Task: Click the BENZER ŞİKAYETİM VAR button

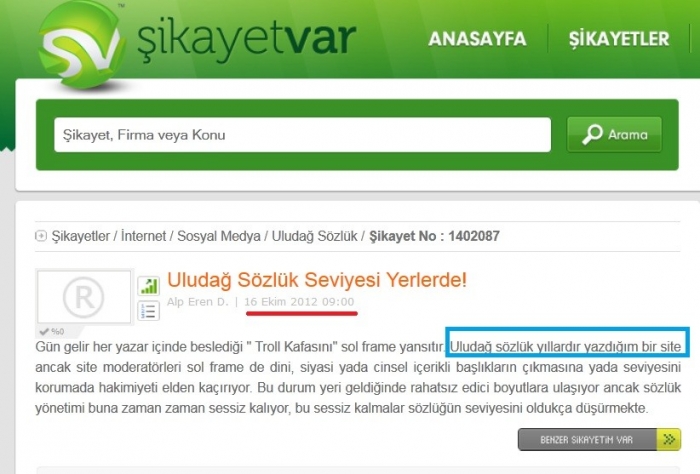Action: pos(587,440)
